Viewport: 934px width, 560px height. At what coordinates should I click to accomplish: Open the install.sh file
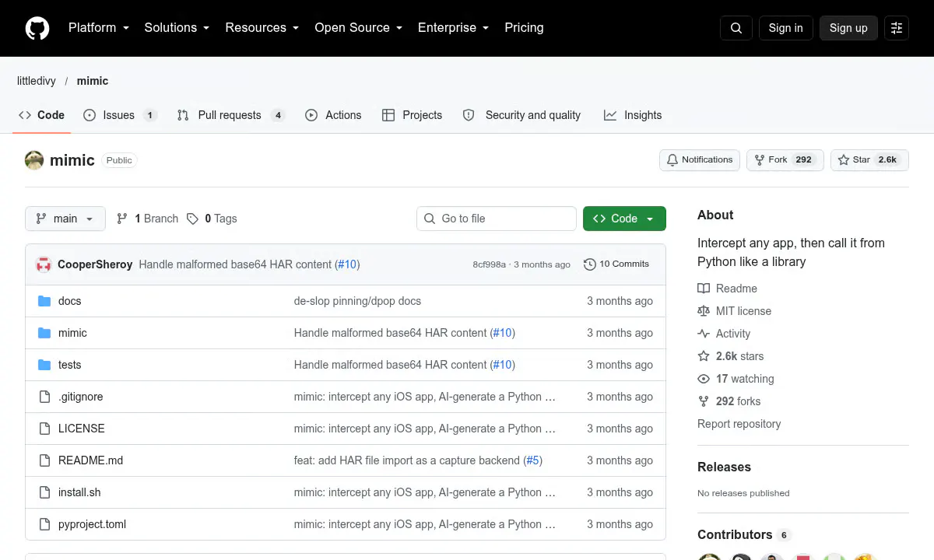(79, 492)
